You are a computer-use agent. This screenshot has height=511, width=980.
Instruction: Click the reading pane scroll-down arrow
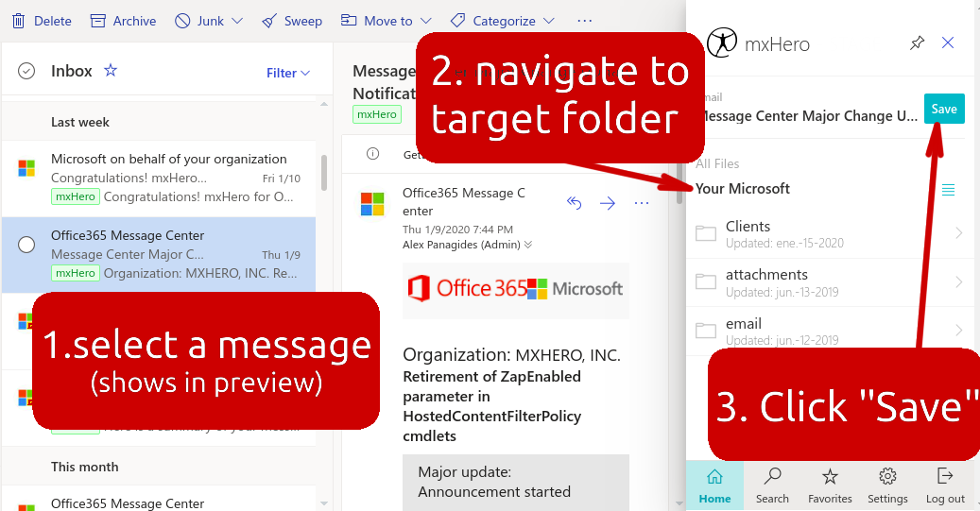(x=680, y=502)
